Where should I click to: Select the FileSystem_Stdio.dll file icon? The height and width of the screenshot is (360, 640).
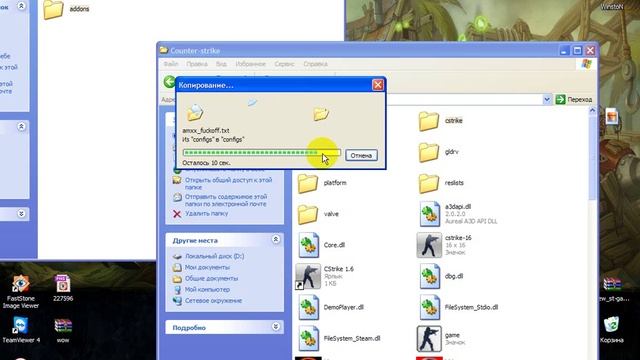(429, 307)
